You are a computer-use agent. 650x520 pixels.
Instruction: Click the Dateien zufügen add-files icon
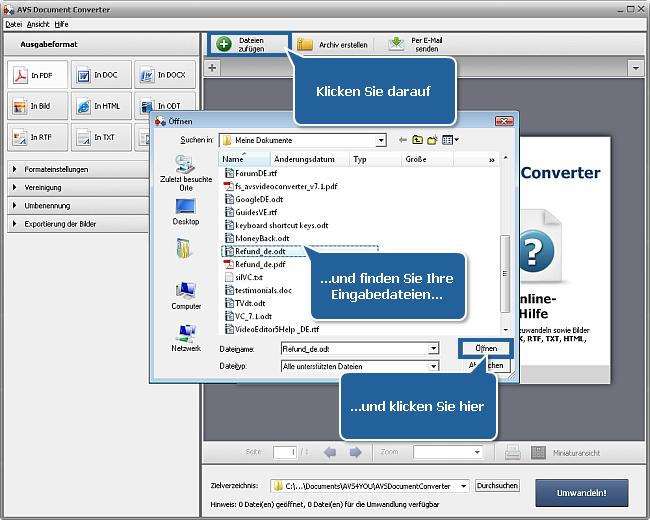pos(224,45)
